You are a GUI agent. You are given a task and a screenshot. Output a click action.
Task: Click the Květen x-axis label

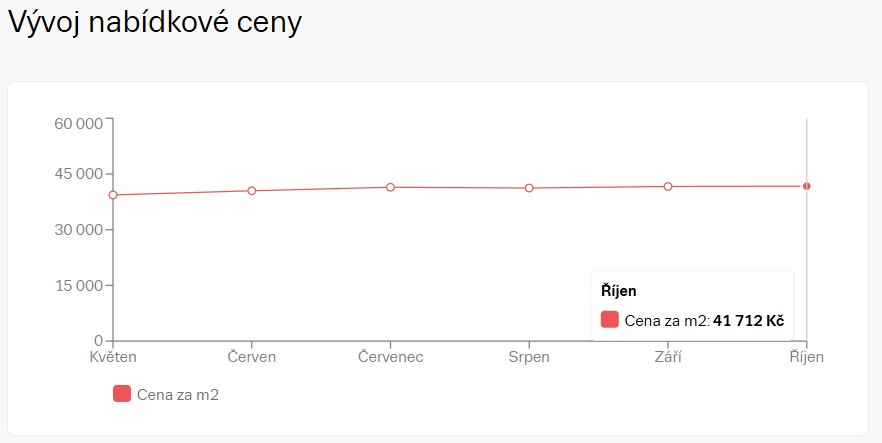coord(113,357)
